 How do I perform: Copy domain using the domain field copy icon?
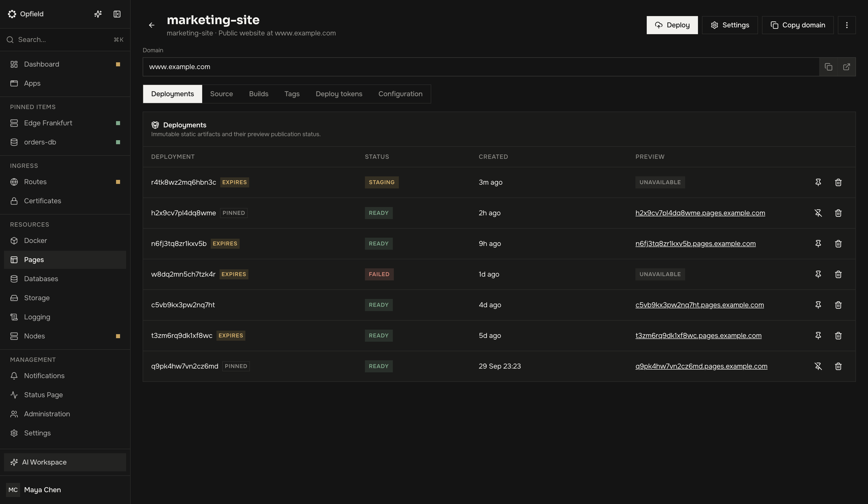[x=828, y=67]
